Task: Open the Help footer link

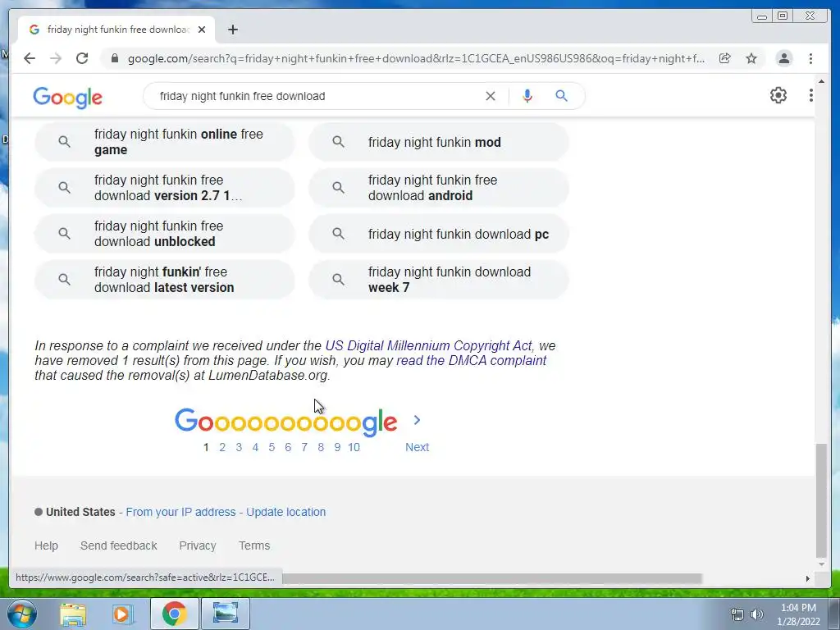Action: (46, 546)
